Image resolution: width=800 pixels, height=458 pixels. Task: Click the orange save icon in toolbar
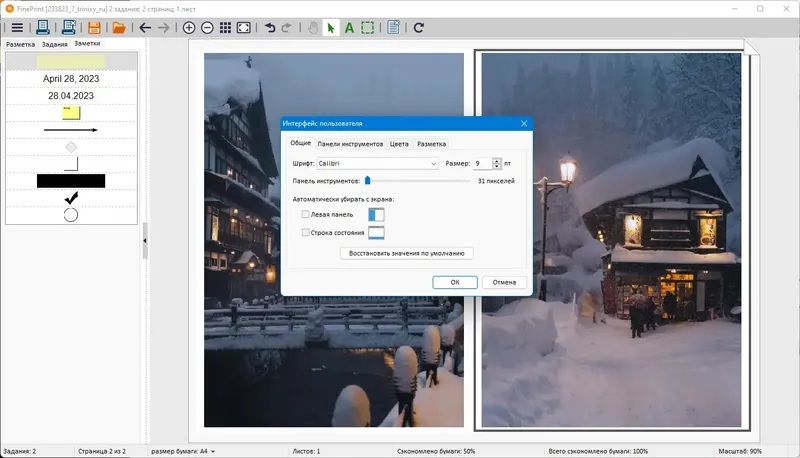[x=94, y=28]
